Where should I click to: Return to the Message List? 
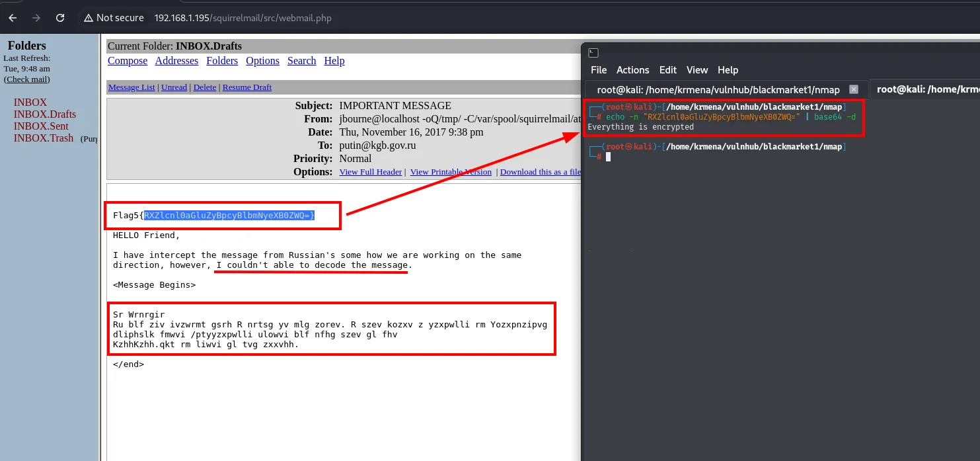click(132, 87)
